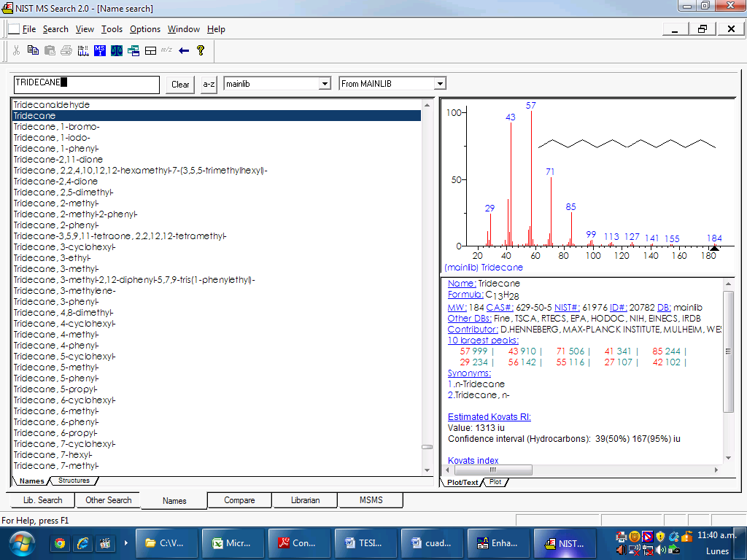Switch to the Plot tab in spectrum pane
747x560 pixels.
[x=495, y=482]
